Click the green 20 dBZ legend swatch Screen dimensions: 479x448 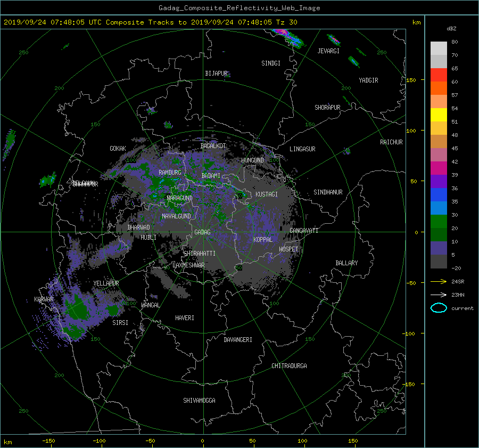[x=439, y=221]
